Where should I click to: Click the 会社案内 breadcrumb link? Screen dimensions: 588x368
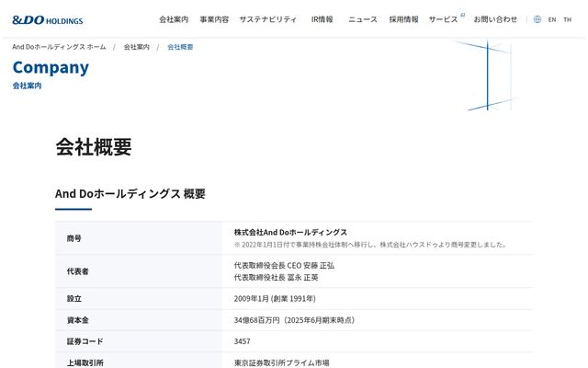tap(137, 47)
